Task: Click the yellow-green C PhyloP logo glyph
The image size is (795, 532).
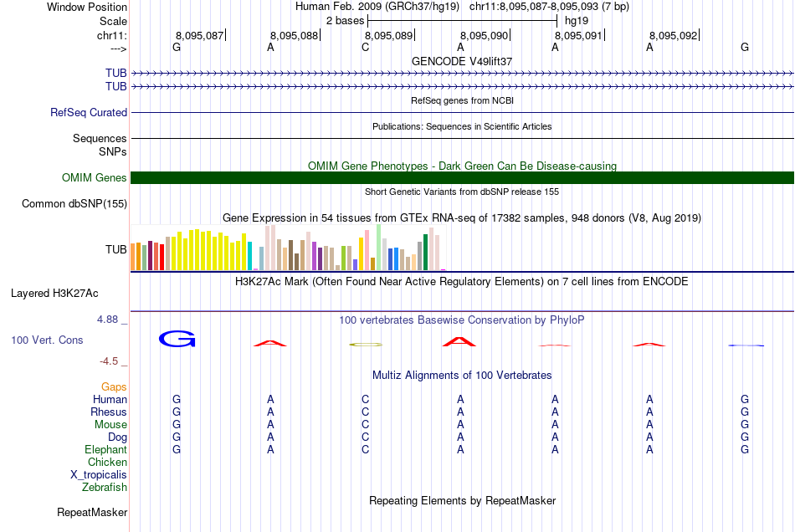Action: point(366,345)
